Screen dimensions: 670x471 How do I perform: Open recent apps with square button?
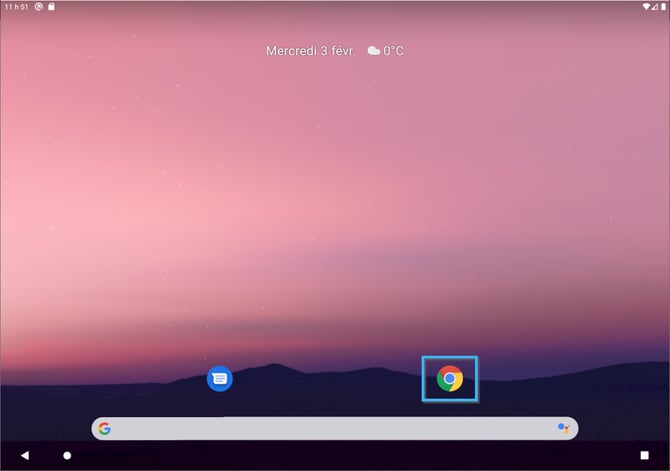coord(644,455)
